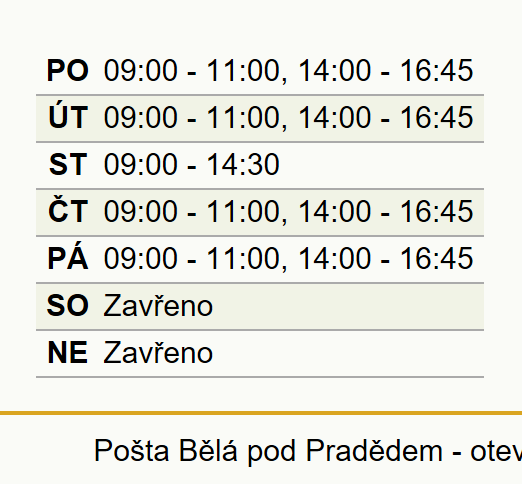Select the ST day label
This screenshot has height=484, width=522.
coord(68,164)
